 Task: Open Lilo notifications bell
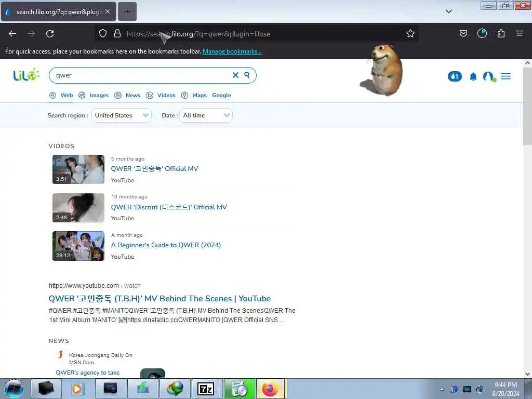473,77
